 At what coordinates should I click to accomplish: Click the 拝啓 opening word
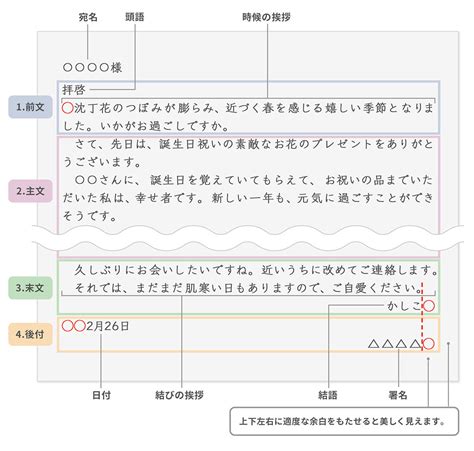coord(74,90)
